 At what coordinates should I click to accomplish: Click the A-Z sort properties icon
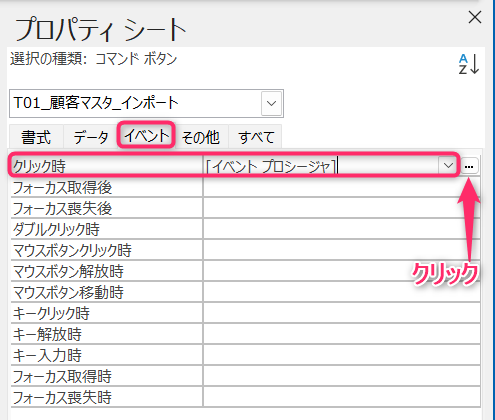tap(469, 64)
